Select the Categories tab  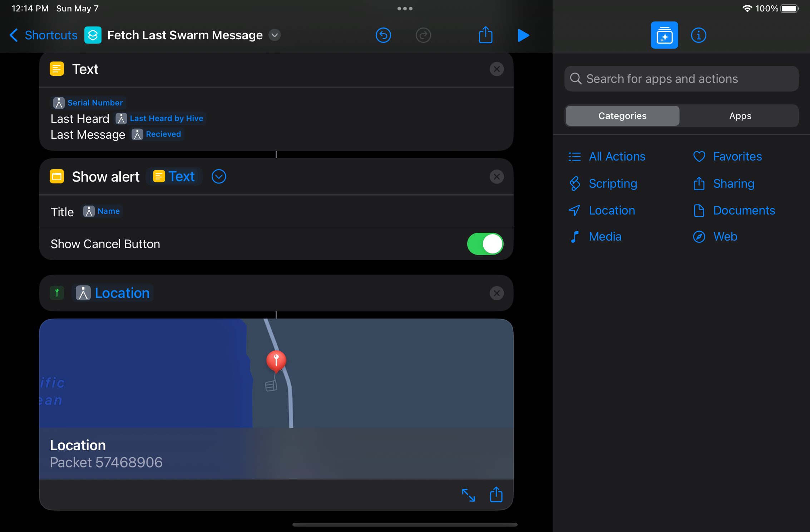point(622,116)
